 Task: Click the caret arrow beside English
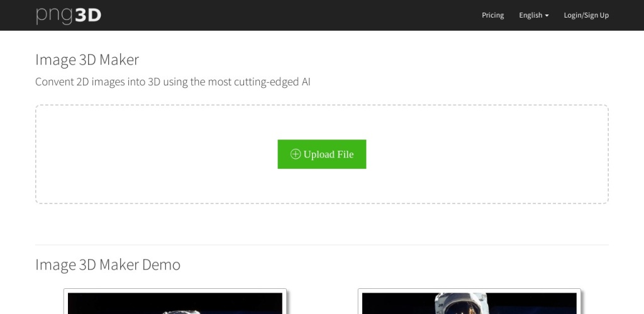coord(547,16)
